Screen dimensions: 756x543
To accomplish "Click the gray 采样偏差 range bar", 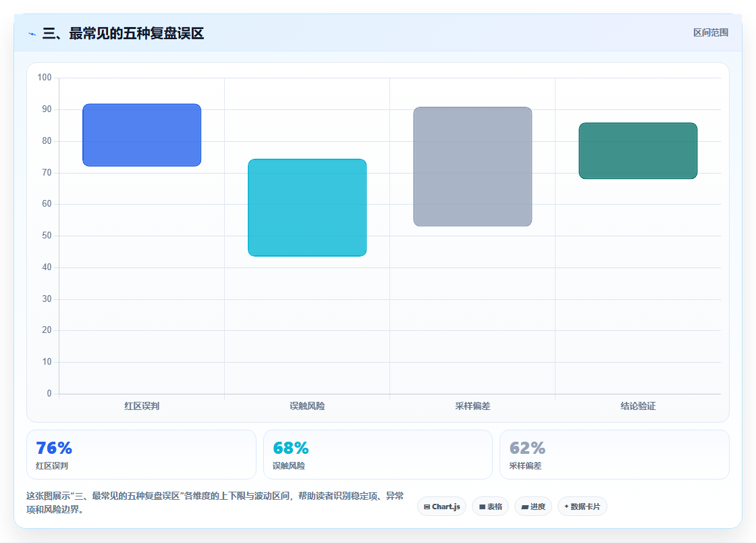I will tap(473, 166).
